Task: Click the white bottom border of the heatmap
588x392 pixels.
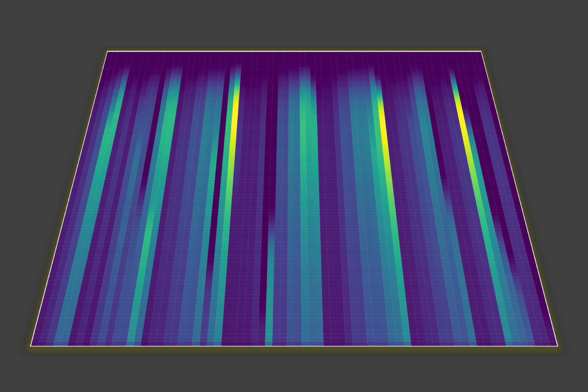Action: (294, 346)
